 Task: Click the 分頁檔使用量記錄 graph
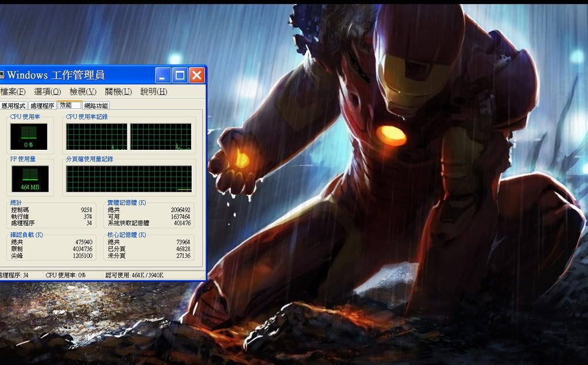click(129, 179)
